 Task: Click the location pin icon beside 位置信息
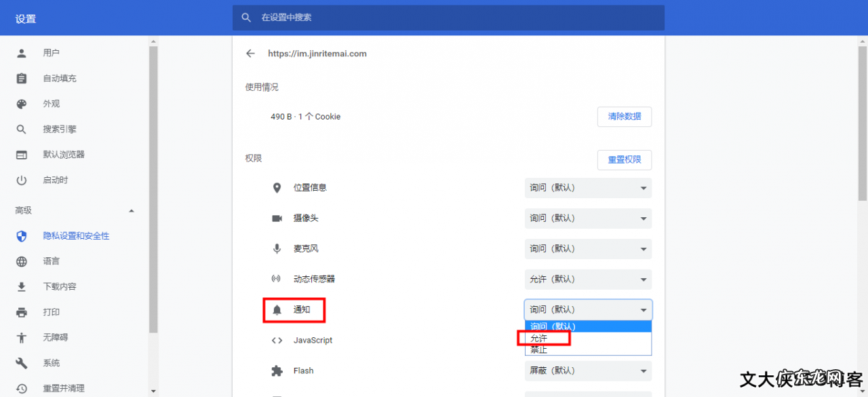point(277,187)
